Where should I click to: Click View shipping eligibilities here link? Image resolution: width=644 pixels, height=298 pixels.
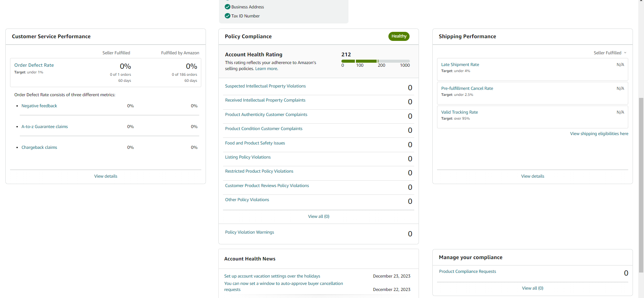click(599, 133)
